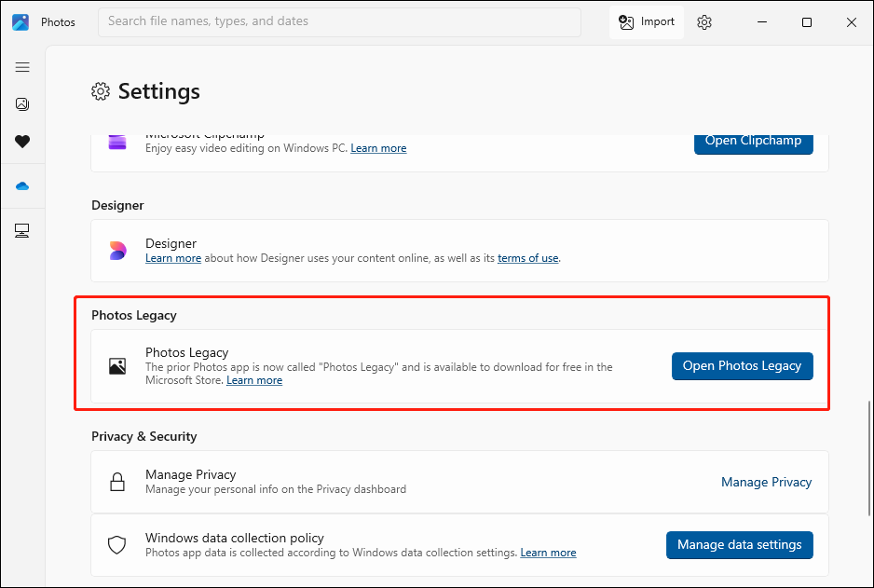Close the Photos window

(851, 22)
